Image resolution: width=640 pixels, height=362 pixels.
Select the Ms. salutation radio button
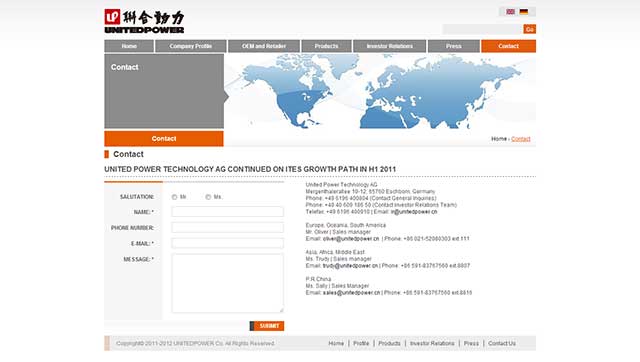click(208, 197)
